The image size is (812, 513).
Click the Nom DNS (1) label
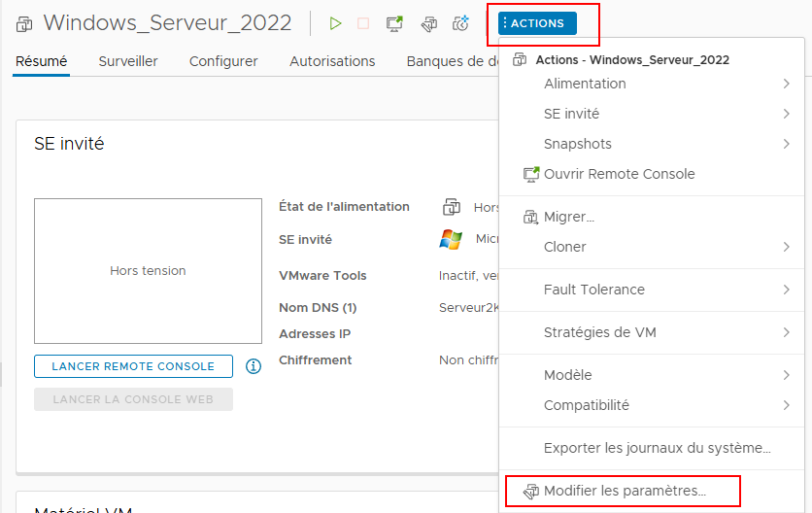pyautogui.click(x=318, y=308)
